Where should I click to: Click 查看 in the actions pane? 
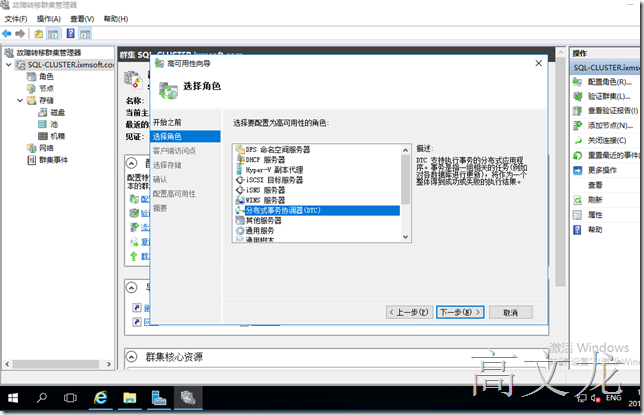click(595, 185)
